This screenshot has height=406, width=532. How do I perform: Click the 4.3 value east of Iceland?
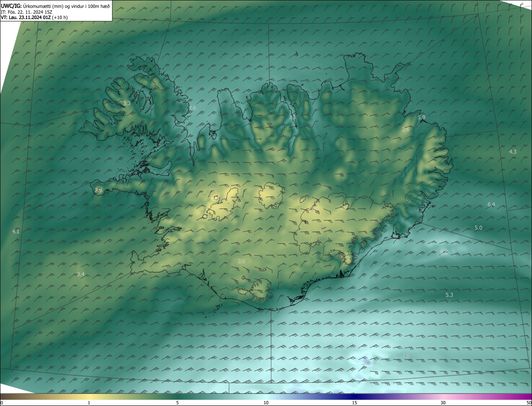tap(513, 152)
